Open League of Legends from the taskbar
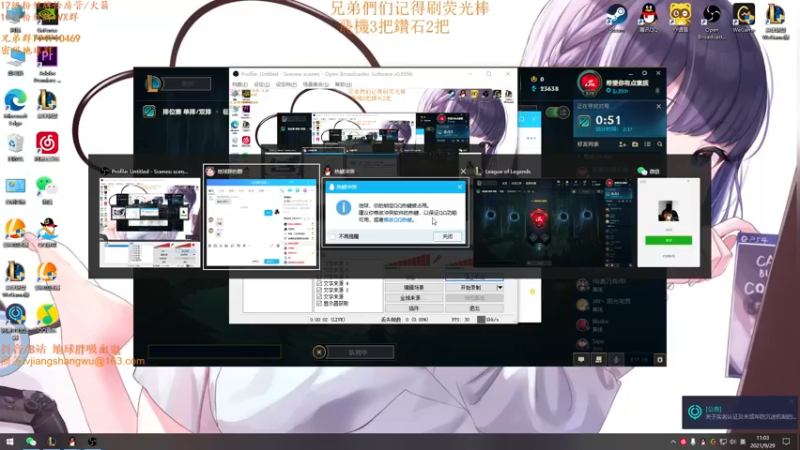The width and height of the screenshot is (800, 450). 51,441
